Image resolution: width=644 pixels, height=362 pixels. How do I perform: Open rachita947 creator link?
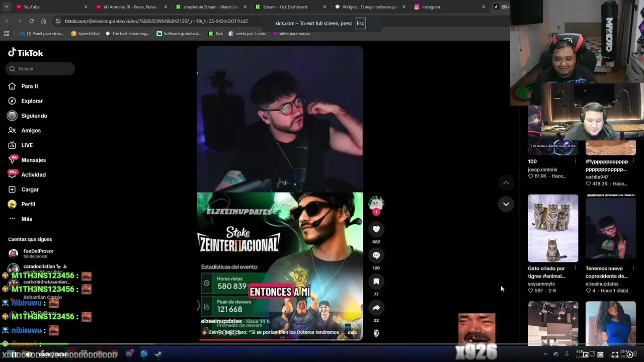(597, 177)
